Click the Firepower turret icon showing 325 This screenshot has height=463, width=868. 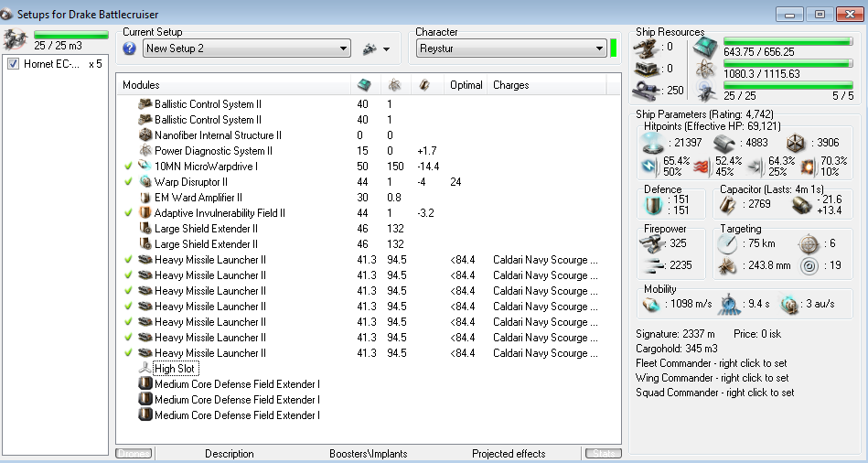pyautogui.click(x=651, y=242)
